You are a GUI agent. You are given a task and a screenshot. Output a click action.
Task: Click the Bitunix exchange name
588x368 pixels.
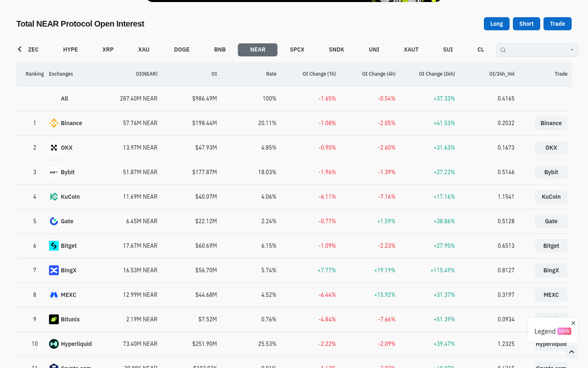click(70, 319)
